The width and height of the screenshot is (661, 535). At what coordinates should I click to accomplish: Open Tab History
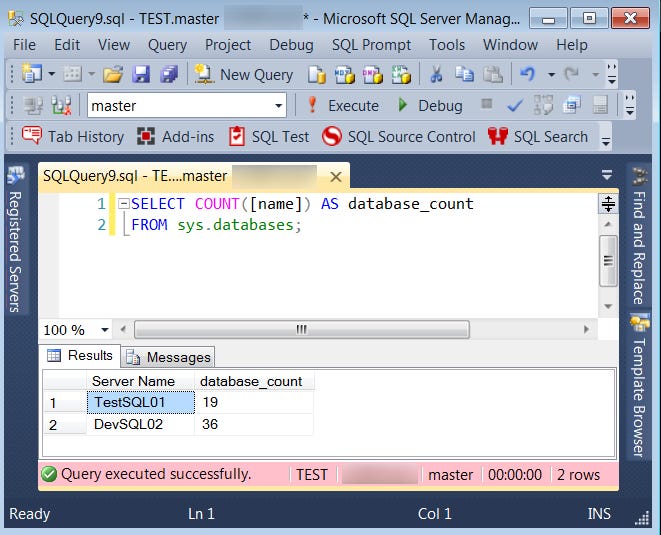coord(73,137)
